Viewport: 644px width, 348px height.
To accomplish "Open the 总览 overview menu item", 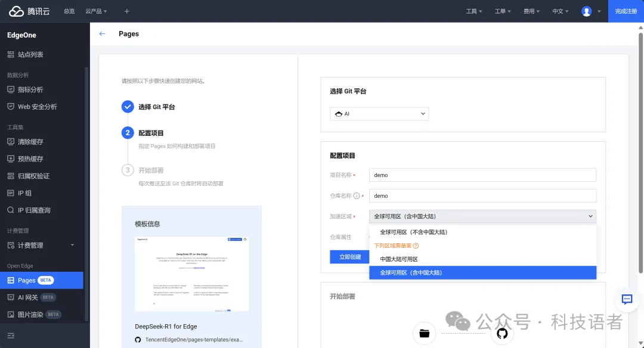I will (69, 11).
